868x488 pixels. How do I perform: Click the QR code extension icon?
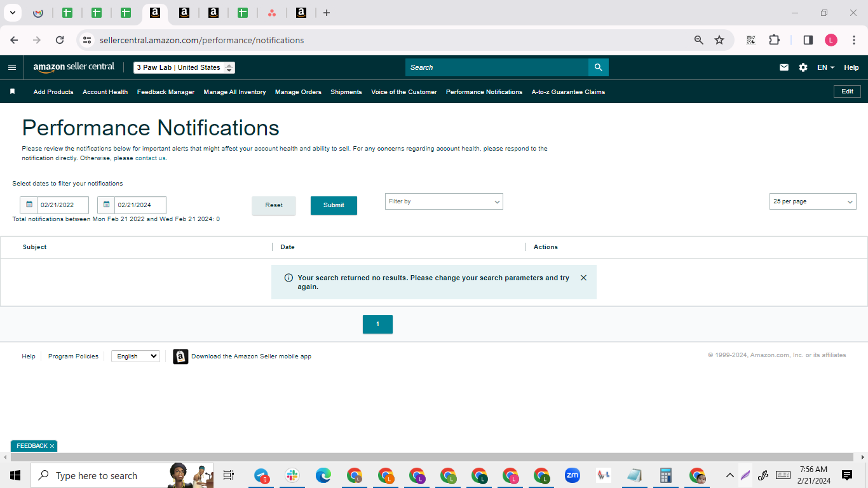click(x=751, y=40)
